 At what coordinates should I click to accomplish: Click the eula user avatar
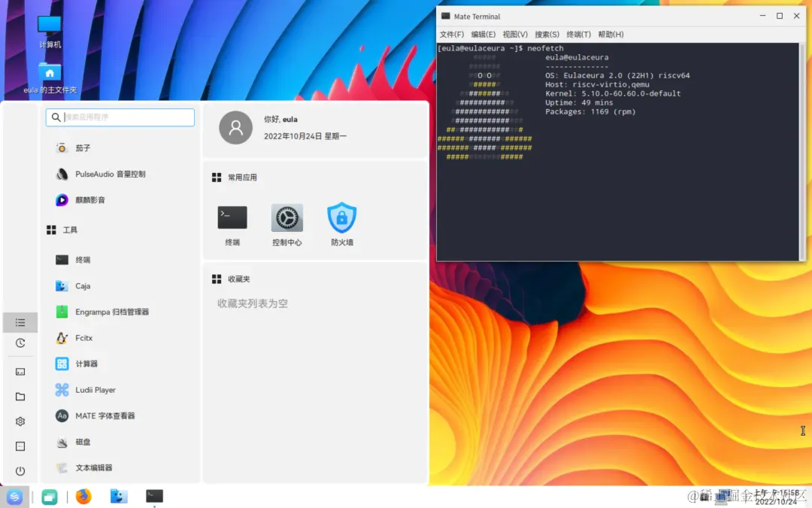coord(235,128)
